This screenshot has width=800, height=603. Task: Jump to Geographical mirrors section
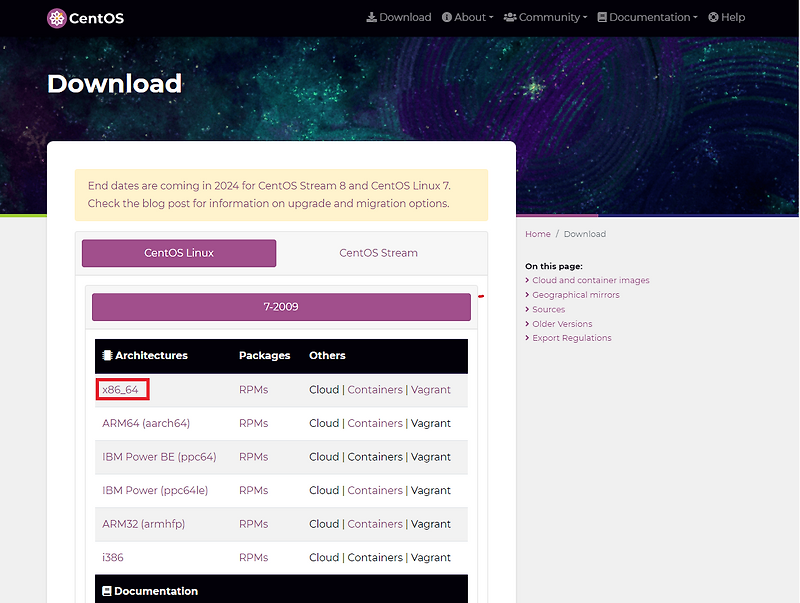point(576,295)
